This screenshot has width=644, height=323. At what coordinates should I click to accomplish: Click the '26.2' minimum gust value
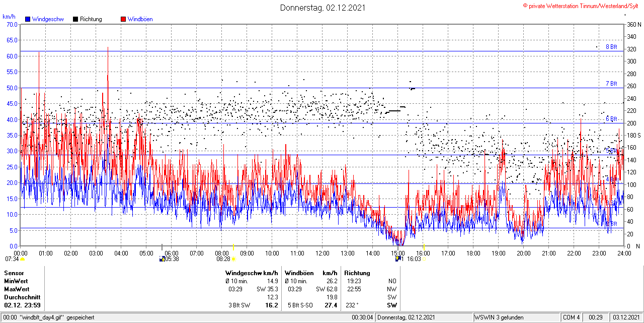(x=332, y=281)
